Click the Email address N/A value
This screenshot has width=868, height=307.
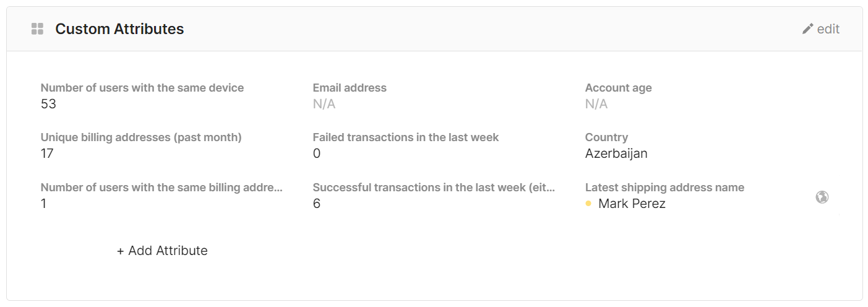point(324,104)
